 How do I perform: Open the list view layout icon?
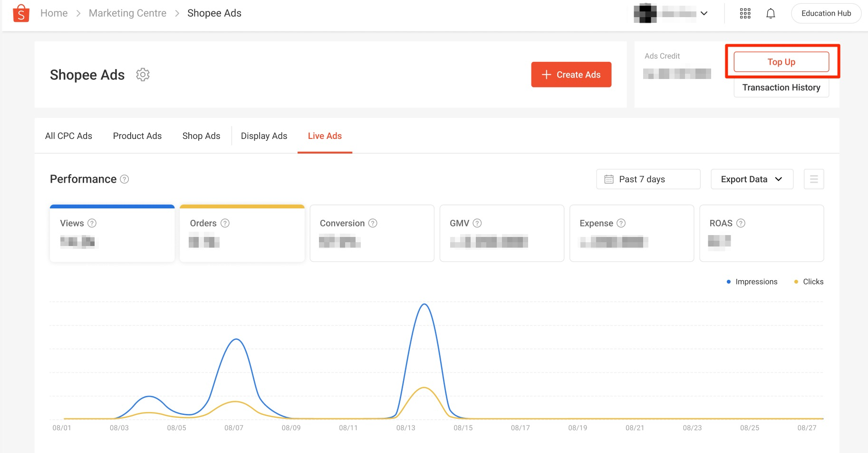point(813,179)
